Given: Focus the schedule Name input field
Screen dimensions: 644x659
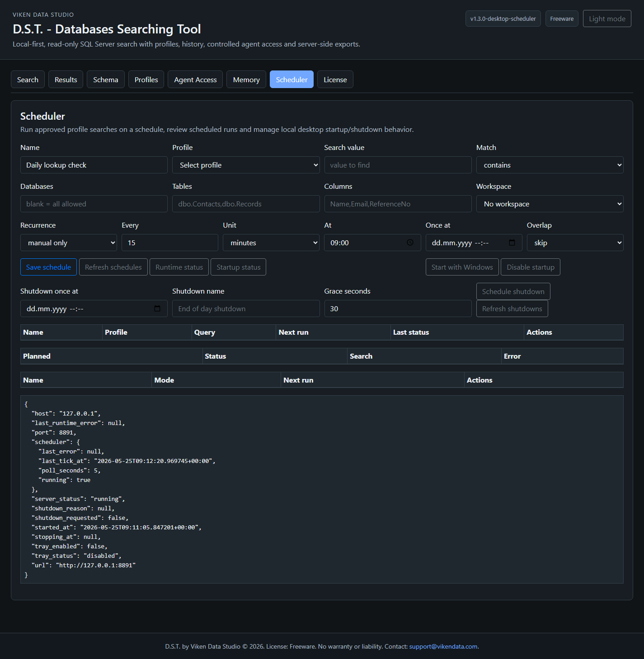Looking at the screenshot, I should click(94, 165).
